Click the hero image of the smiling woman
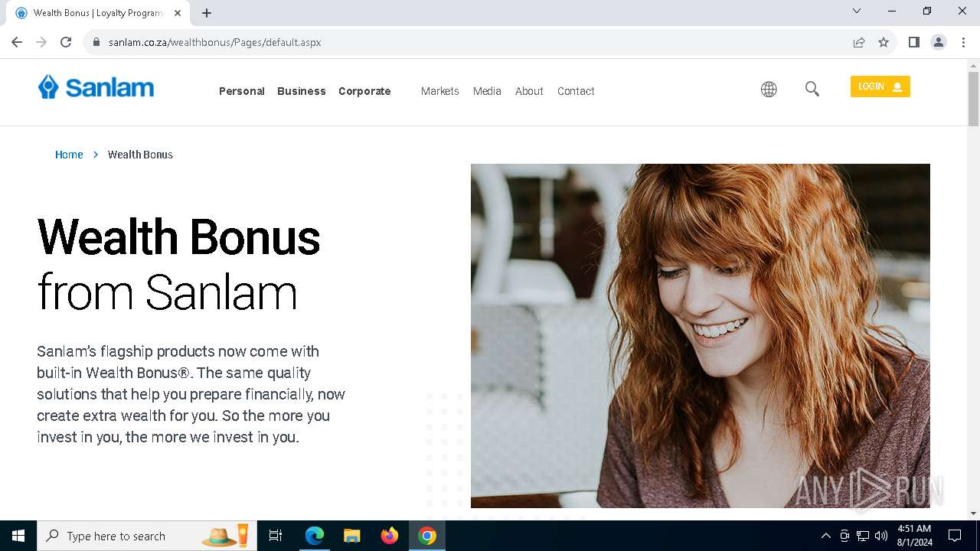 (x=701, y=336)
